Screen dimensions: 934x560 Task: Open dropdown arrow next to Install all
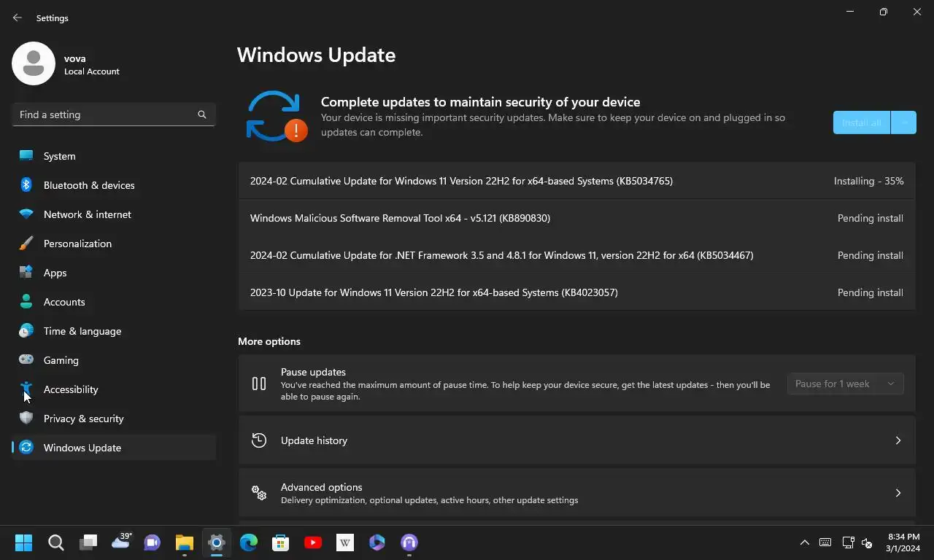pos(904,122)
